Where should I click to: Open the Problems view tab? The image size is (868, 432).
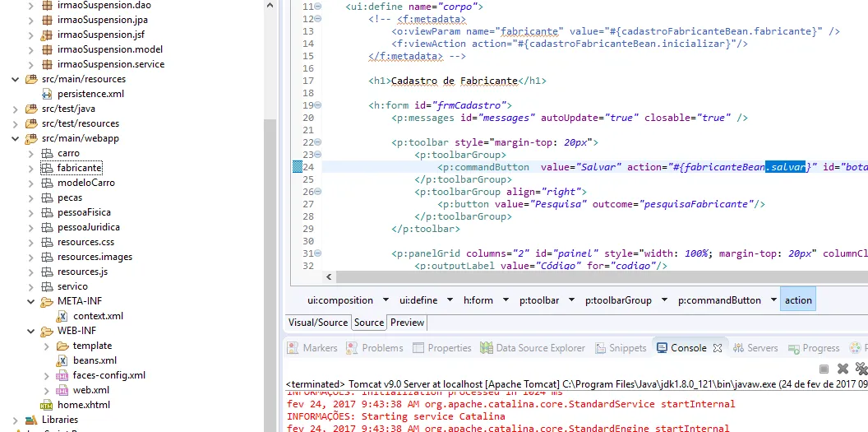pyautogui.click(x=375, y=348)
